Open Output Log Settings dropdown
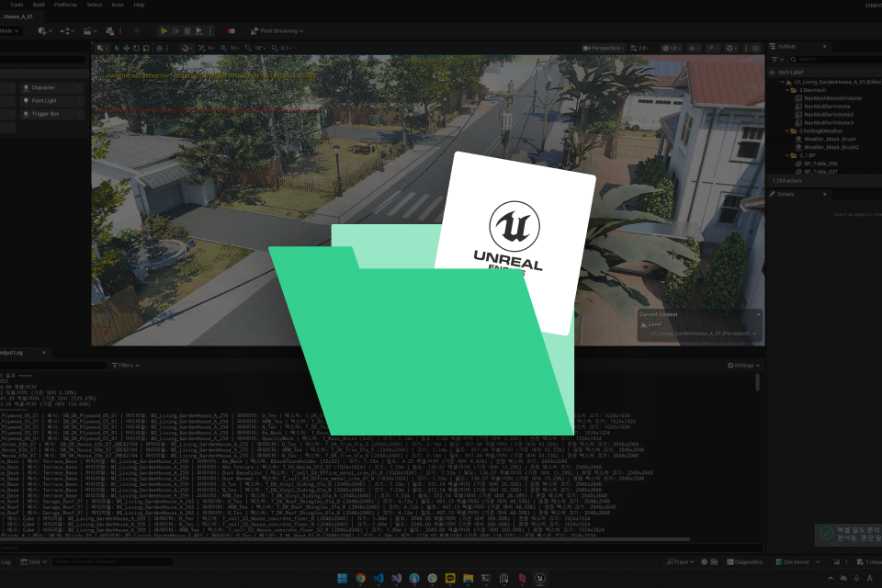Viewport: 882px width, 588px height. pyautogui.click(x=743, y=365)
